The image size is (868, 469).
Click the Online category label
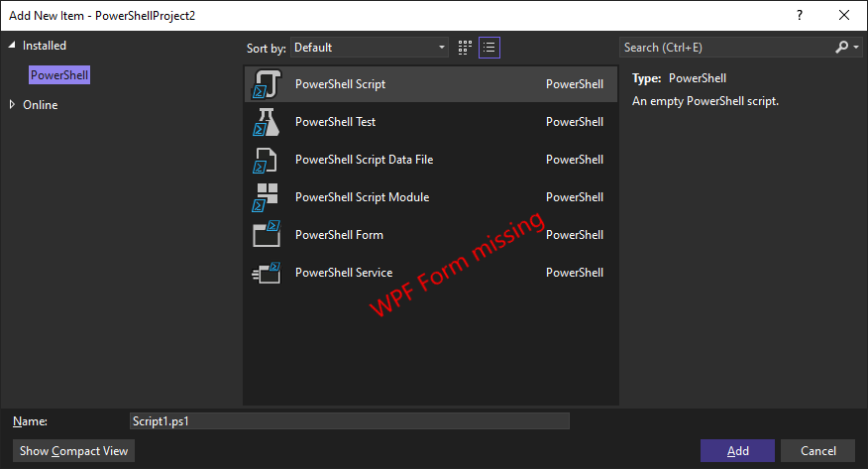click(x=41, y=105)
